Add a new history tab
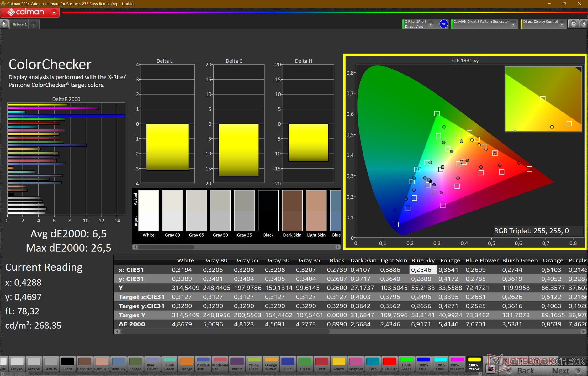The width and height of the screenshot is (588, 376). pos(34,24)
